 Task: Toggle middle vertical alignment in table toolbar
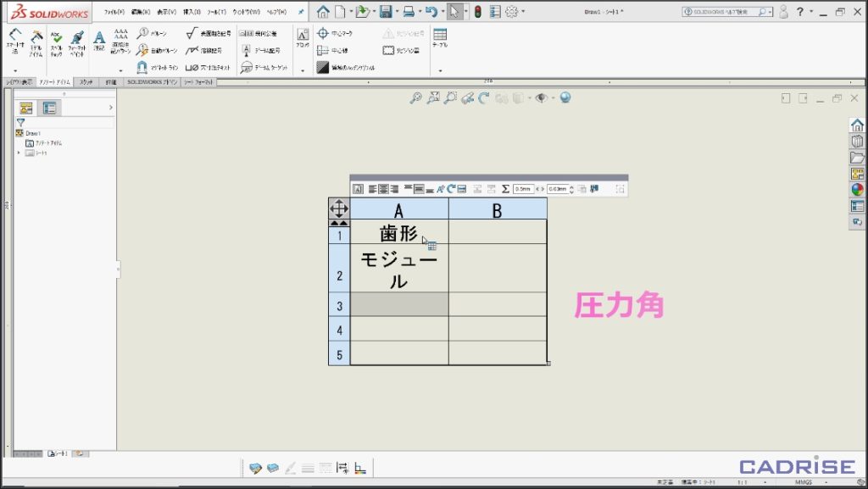coord(419,189)
